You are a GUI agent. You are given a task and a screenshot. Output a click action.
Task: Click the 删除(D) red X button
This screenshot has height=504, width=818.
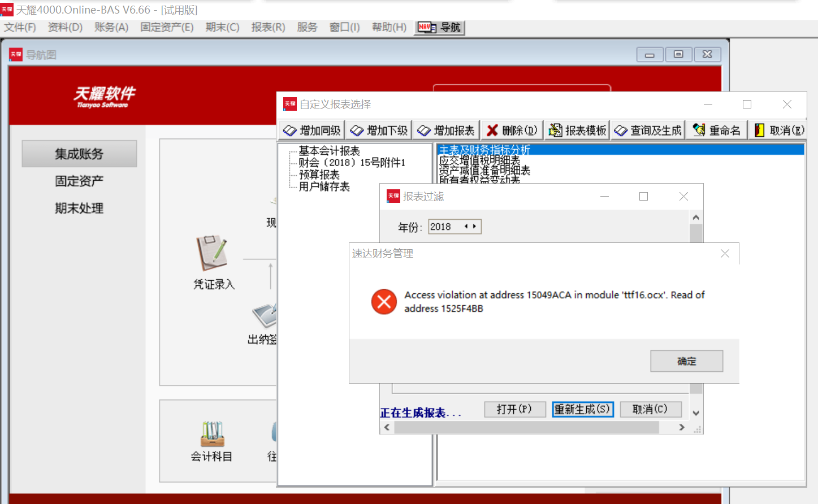point(512,131)
